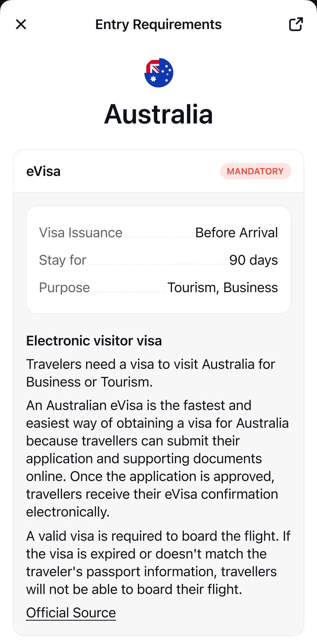Open the Official Source link
Image resolution: width=317 pixels, height=644 pixels.
click(x=71, y=613)
